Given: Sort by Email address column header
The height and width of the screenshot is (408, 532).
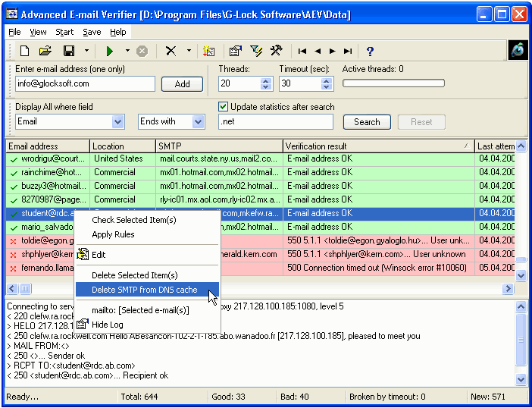Looking at the screenshot, I should 48,146.
